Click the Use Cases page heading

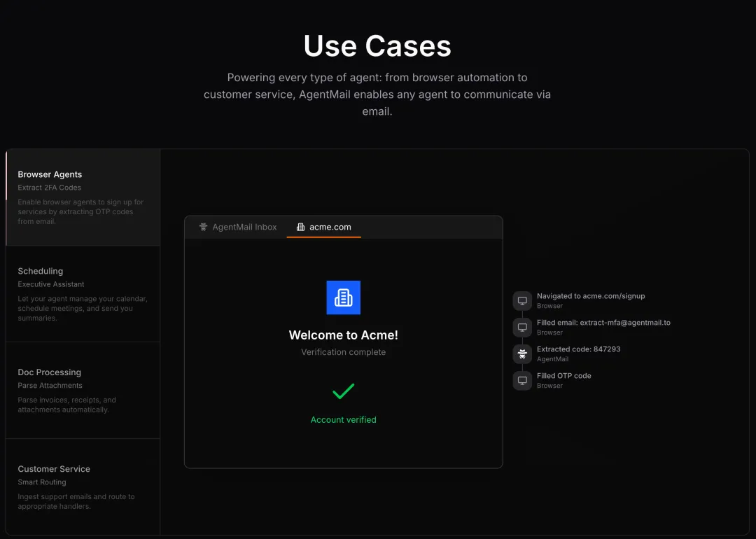coord(377,46)
